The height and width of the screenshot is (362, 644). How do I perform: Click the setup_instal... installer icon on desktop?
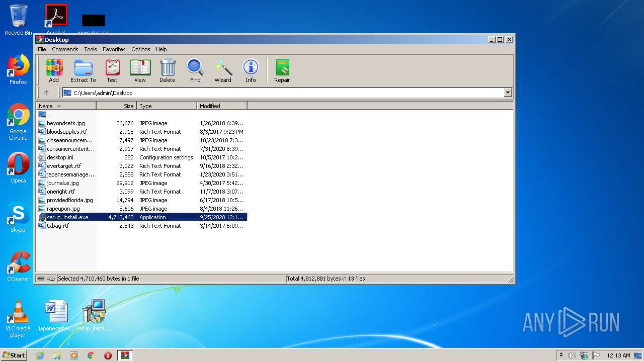[x=94, y=316]
